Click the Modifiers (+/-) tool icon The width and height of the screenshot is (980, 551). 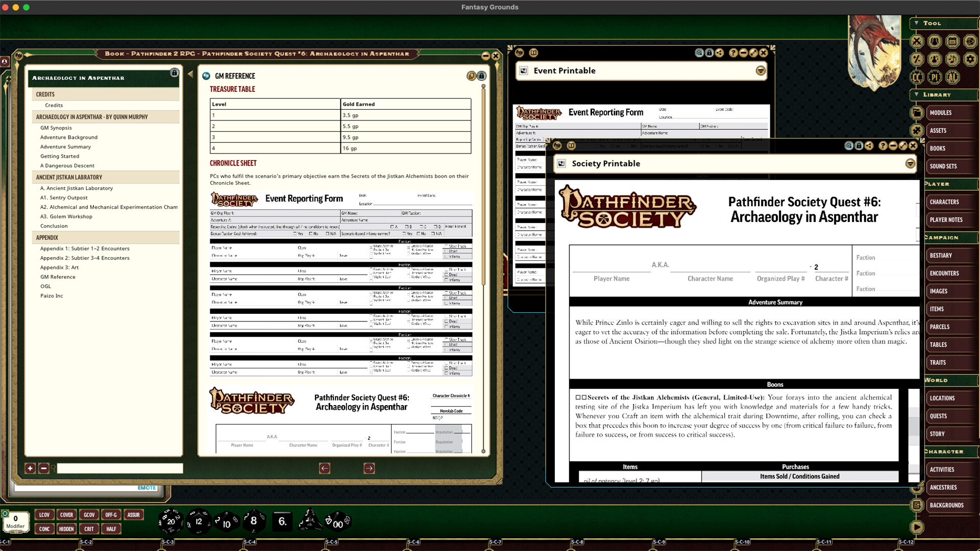tap(917, 59)
